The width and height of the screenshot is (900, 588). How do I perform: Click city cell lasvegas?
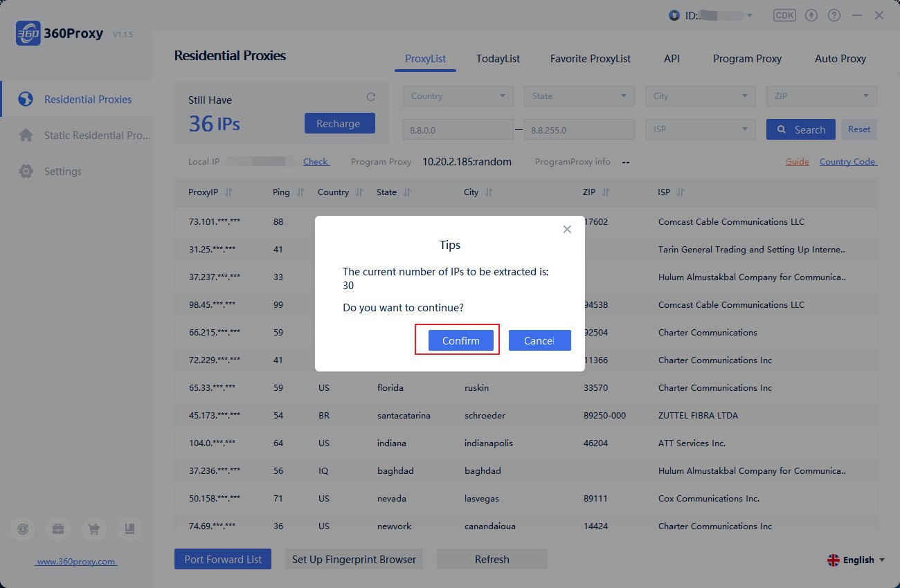pyautogui.click(x=482, y=498)
